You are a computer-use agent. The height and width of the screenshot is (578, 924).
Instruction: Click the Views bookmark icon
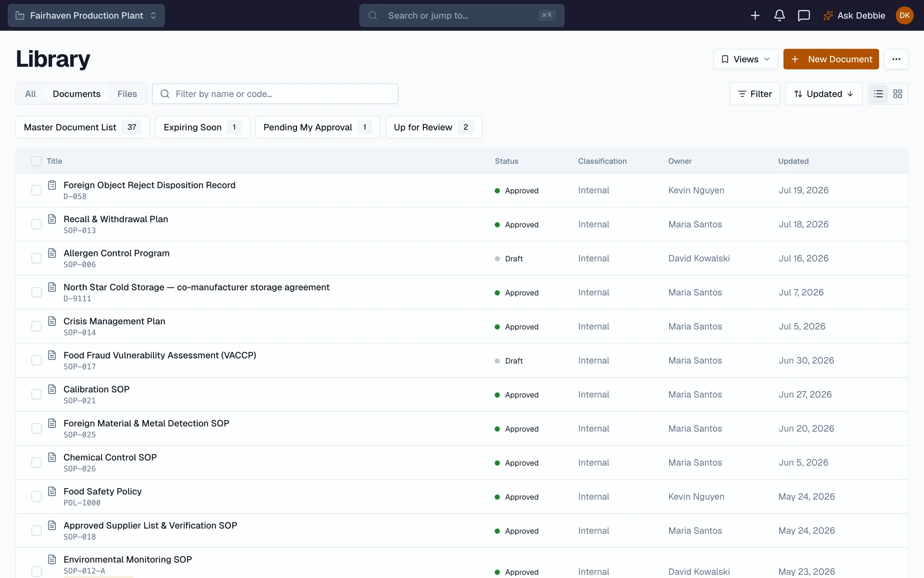click(x=725, y=59)
